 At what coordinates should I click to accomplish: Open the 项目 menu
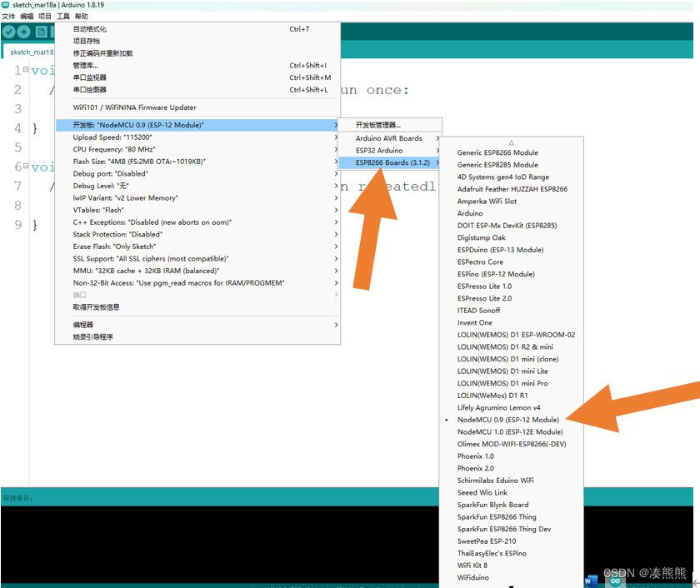click(45, 17)
